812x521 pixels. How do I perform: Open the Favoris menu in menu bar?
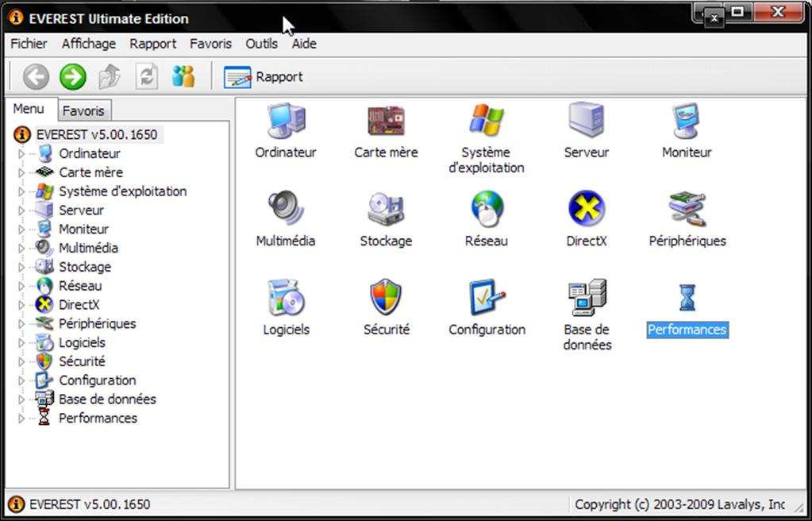click(211, 44)
